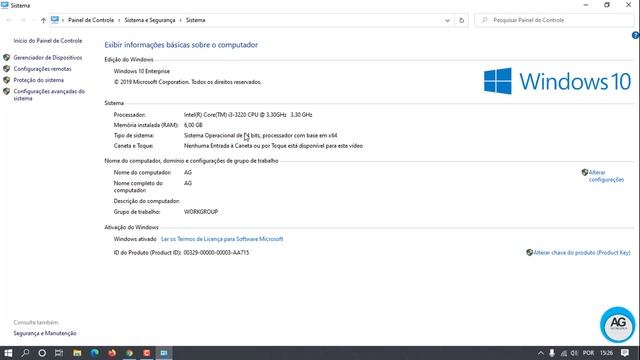Viewport: 640px width, 360px height.
Task: Click Alterar chave do produto link
Action: [582, 253]
